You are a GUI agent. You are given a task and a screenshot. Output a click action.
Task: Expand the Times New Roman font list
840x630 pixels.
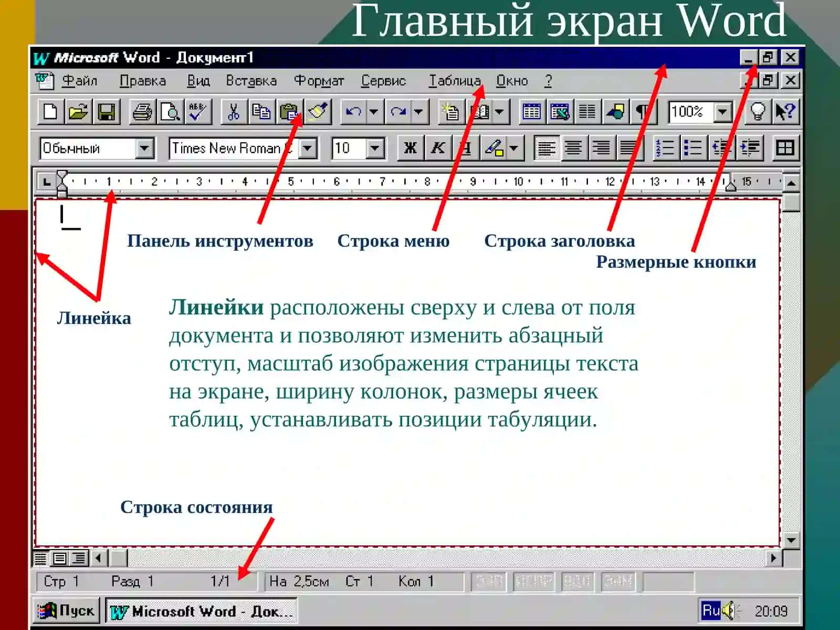pos(308,149)
